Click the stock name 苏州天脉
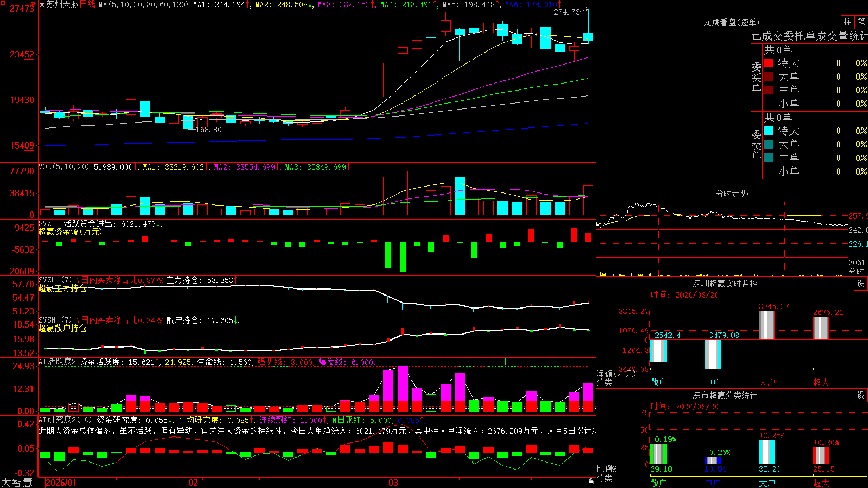The image size is (868, 488). (62, 4)
